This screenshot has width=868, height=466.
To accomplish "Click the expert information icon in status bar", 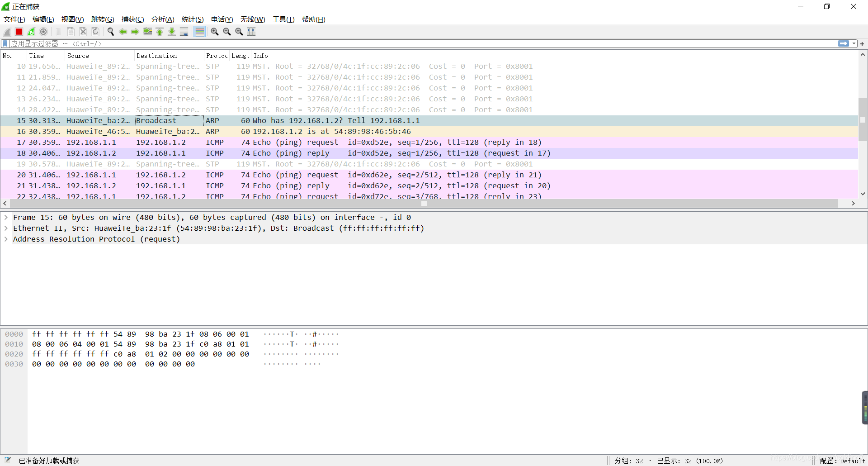I will pos(7,460).
